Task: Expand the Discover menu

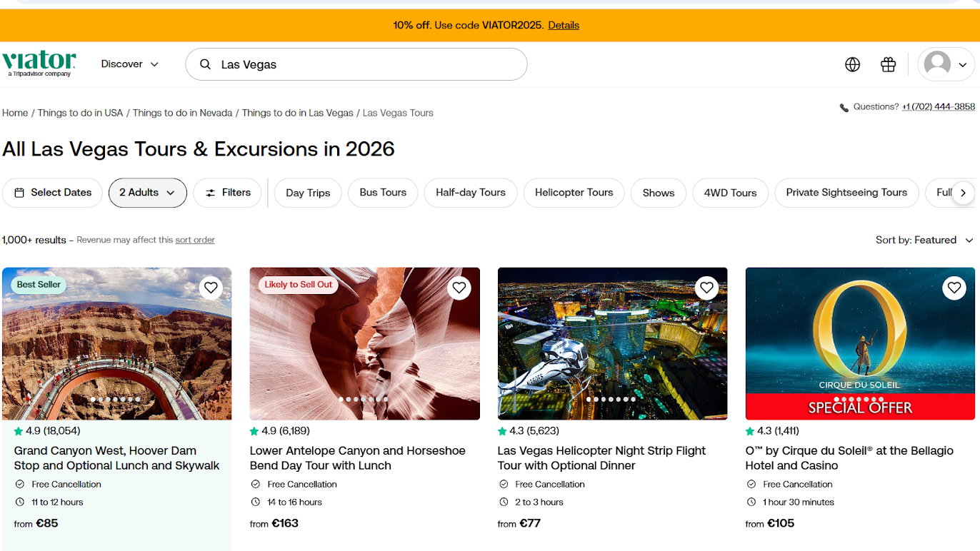Action: click(x=130, y=64)
